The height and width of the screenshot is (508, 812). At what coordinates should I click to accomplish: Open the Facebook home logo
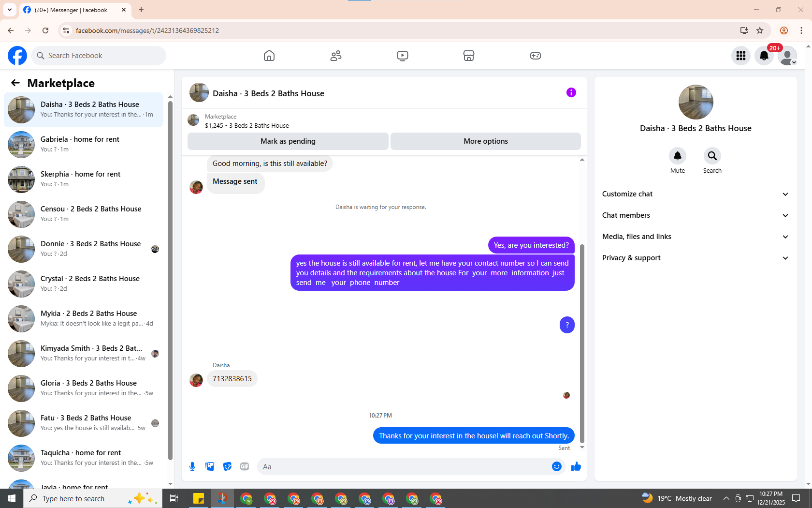(17, 56)
